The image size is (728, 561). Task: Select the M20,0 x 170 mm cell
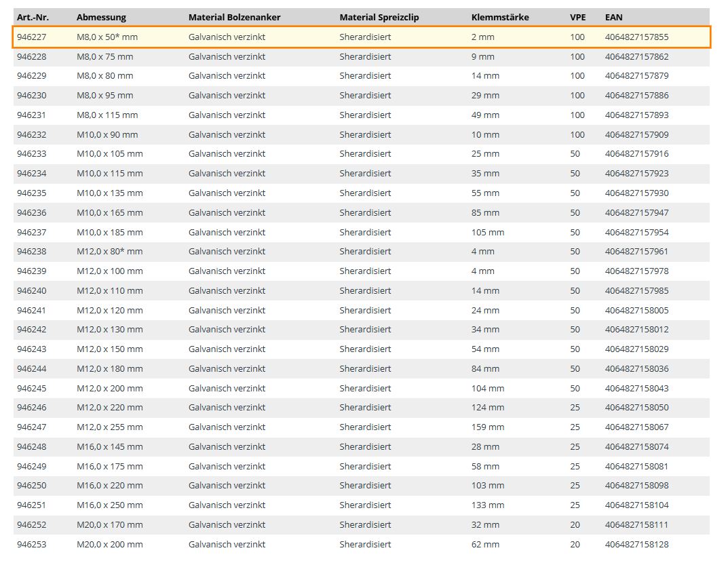[x=110, y=525]
